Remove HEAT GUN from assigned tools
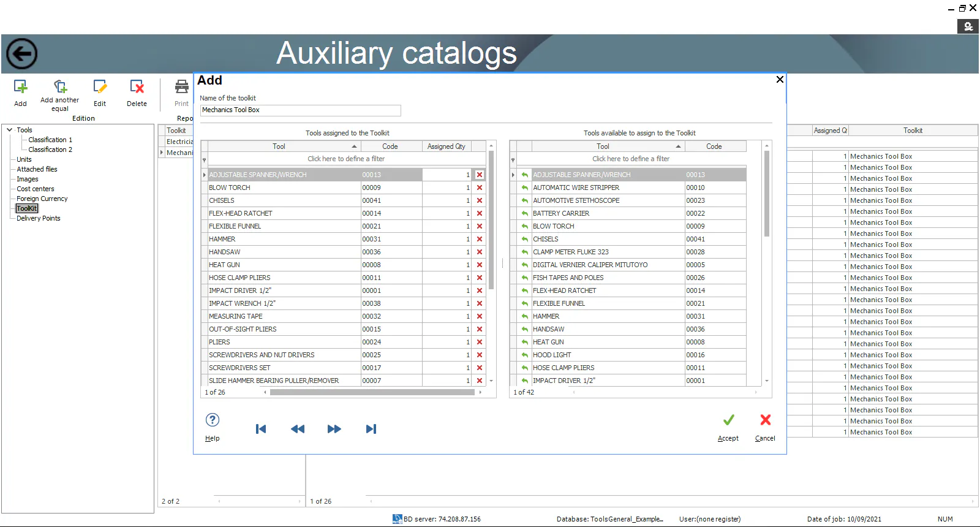 coord(480,265)
